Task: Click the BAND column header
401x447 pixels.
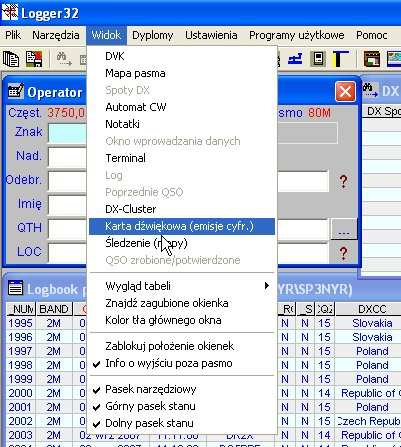Action: coord(54,309)
